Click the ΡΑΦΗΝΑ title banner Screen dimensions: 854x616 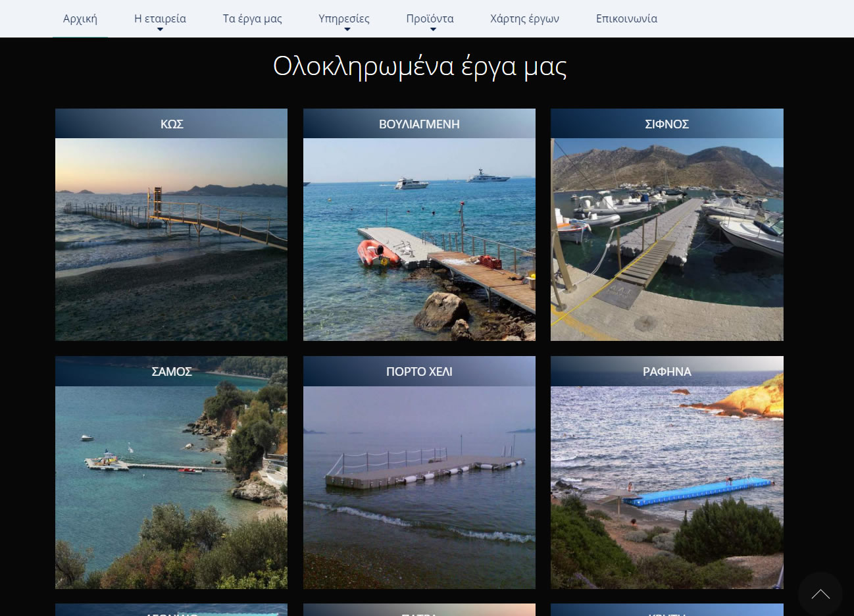[667, 371]
